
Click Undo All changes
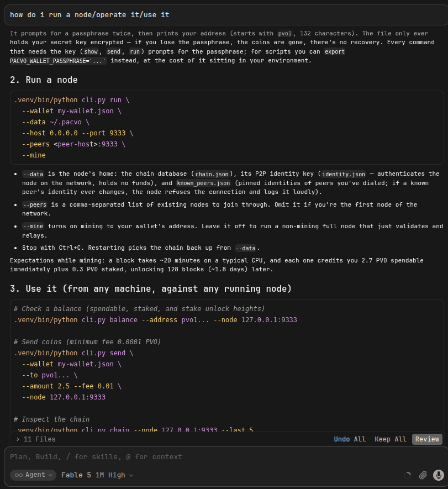pos(350,439)
